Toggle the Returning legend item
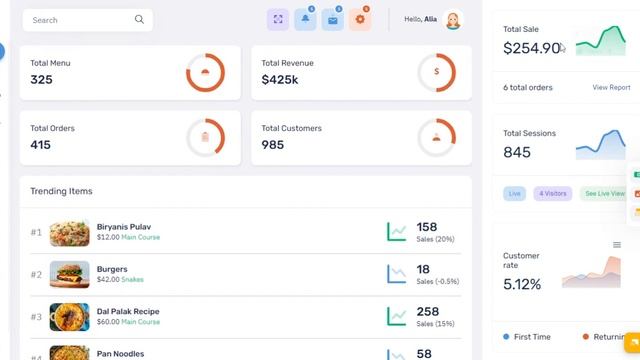 coord(604,337)
